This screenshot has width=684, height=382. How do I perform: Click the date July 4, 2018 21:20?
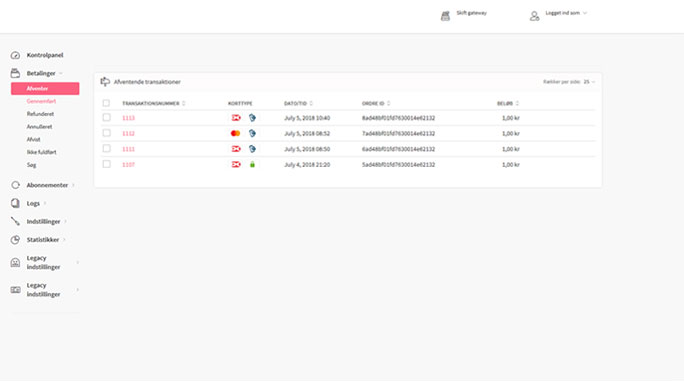click(x=307, y=165)
